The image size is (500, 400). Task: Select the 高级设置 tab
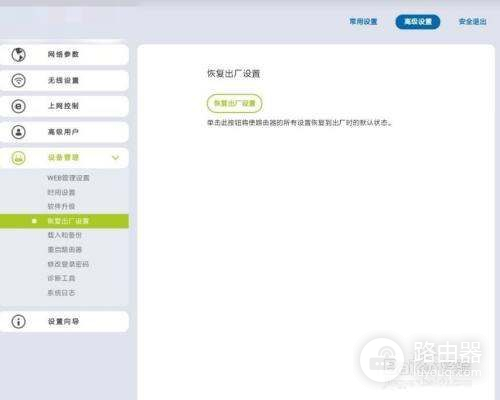point(418,22)
